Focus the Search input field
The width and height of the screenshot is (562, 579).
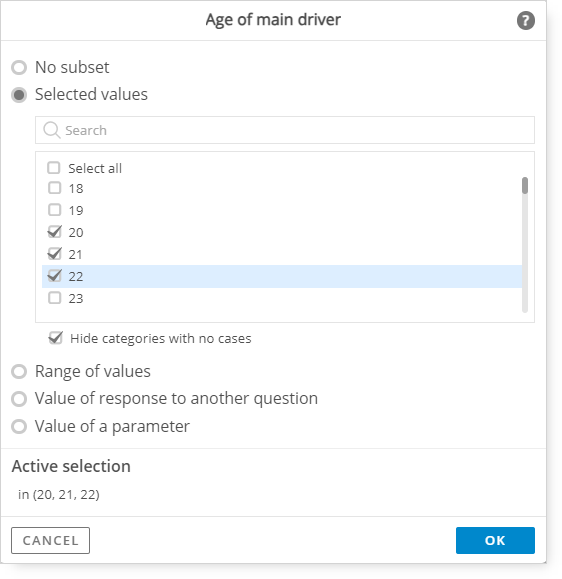tap(285, 130)
